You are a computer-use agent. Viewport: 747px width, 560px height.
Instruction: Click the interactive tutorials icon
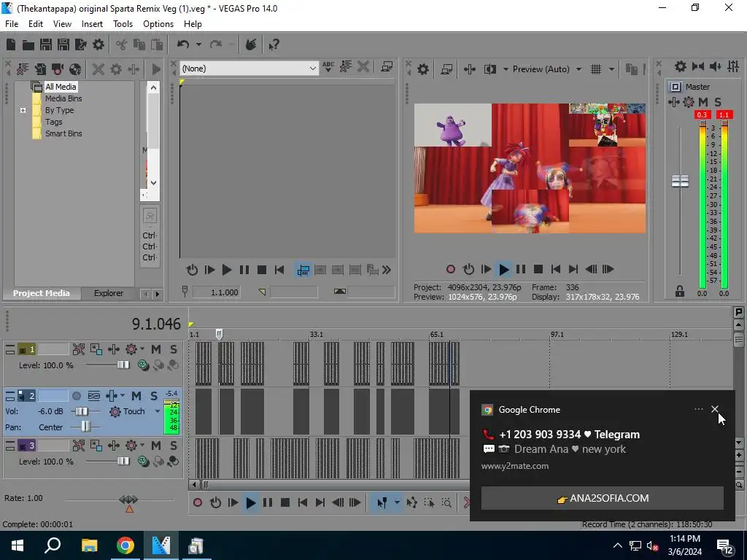tap(251, 44)
